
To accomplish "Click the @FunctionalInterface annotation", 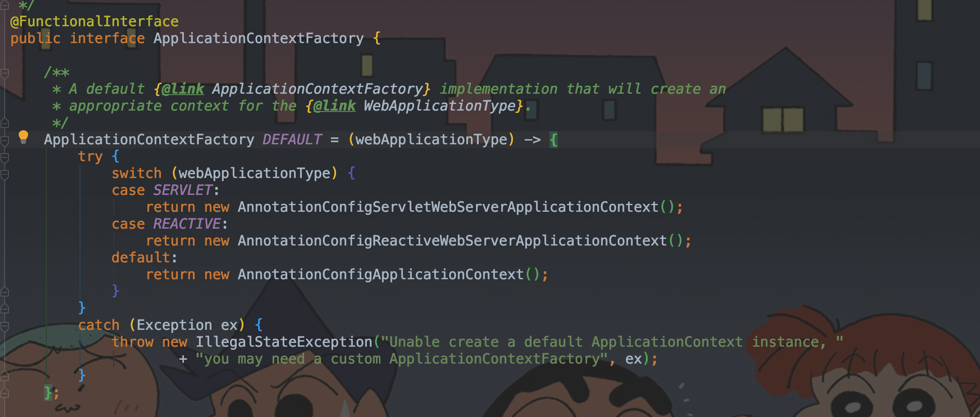I will click(x=95, y=22).
